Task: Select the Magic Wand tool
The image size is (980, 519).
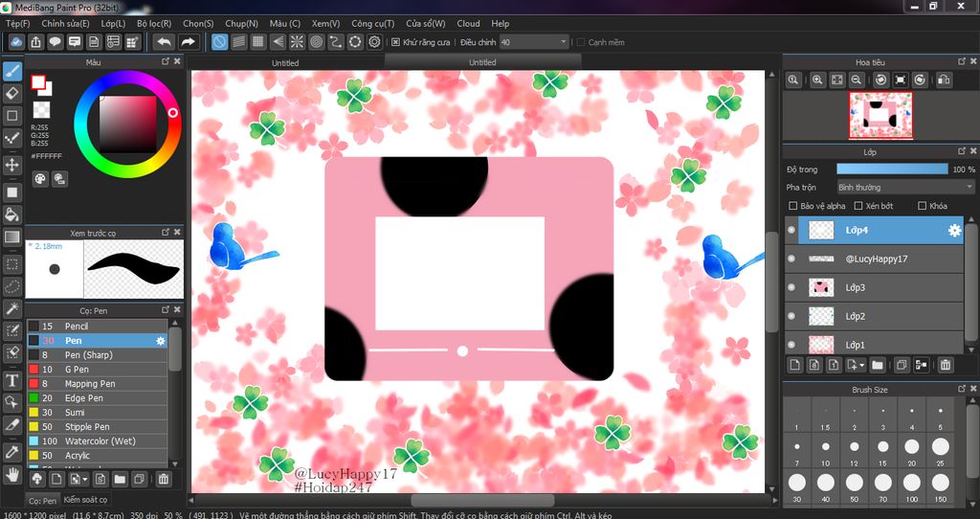Action: pos(11,309)
